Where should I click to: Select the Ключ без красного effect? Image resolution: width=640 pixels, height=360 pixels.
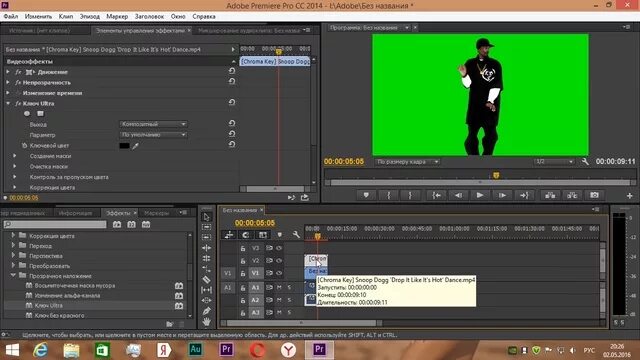60,316
